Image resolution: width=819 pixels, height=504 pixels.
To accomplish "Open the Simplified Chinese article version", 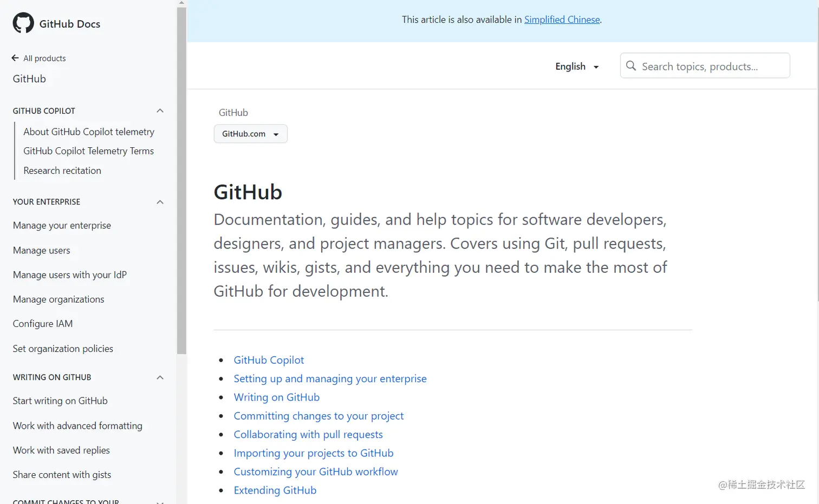I will (562, 19).
